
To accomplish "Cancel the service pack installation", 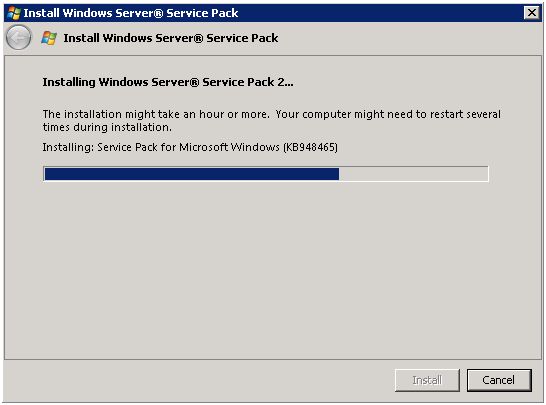I will 499,380.
